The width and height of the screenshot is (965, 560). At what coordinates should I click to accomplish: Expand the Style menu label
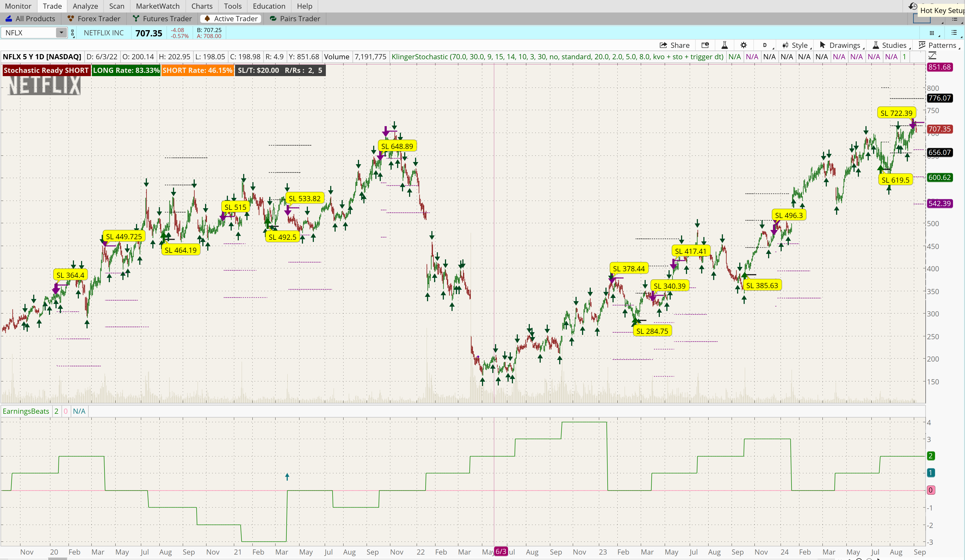(800, 45)
